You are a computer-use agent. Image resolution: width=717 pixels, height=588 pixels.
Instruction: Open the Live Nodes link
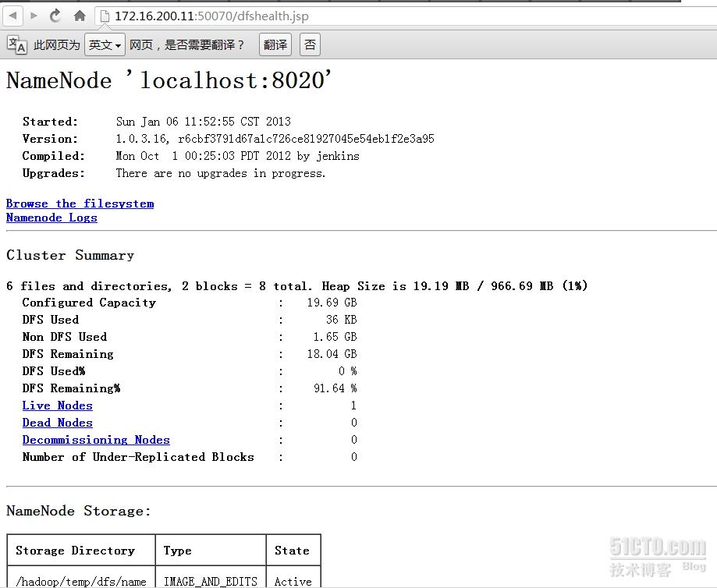pos(58,406)
